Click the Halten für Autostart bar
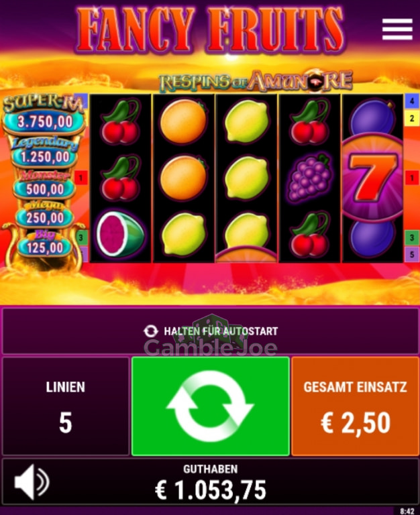Screen dimensions: 420x515 pyautogui.click(x=210, y=331)
